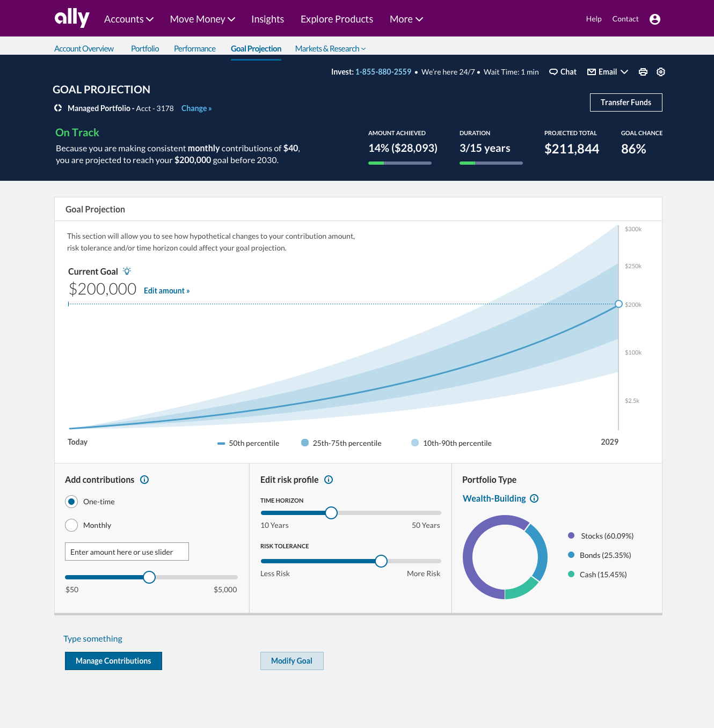
Task: Click the contribution amount input field
Action: pyautogui.click(x=127, y=551)
